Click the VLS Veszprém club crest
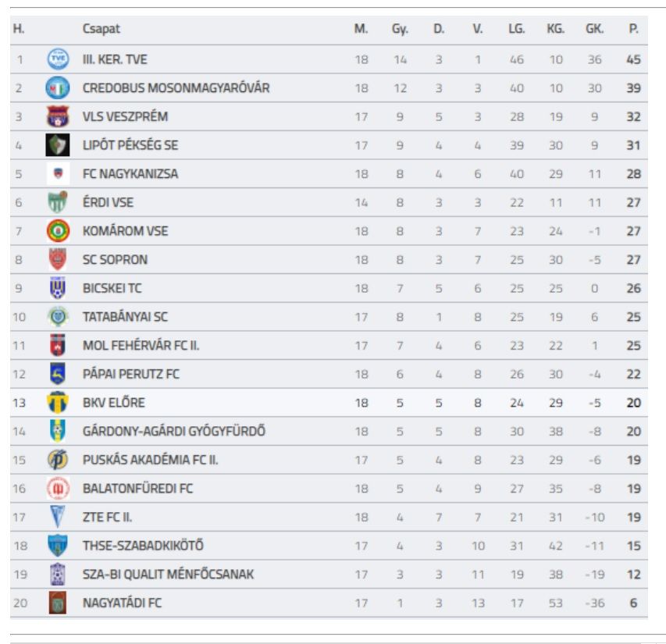The image size is (666, 644). click(58, 117)
